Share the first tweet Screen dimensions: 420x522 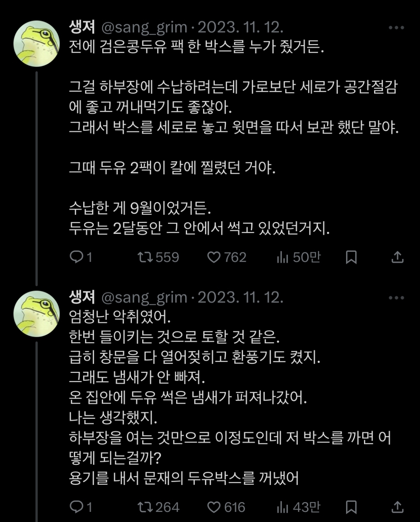[397, 257]
